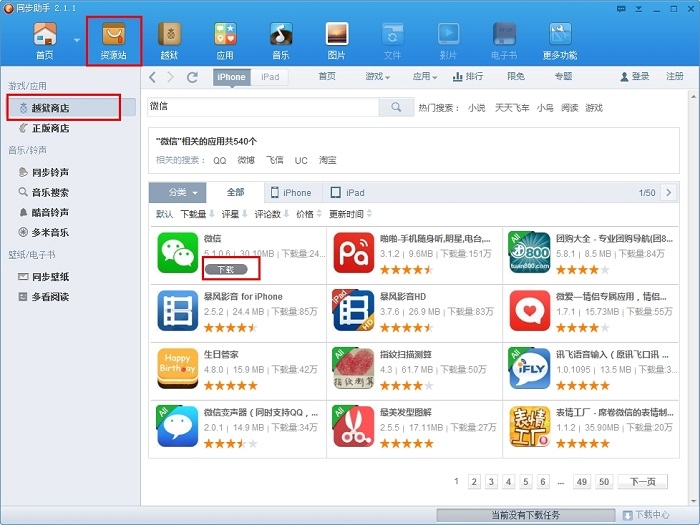Open the 影片 videos toolbar icon

pos(448,41)
